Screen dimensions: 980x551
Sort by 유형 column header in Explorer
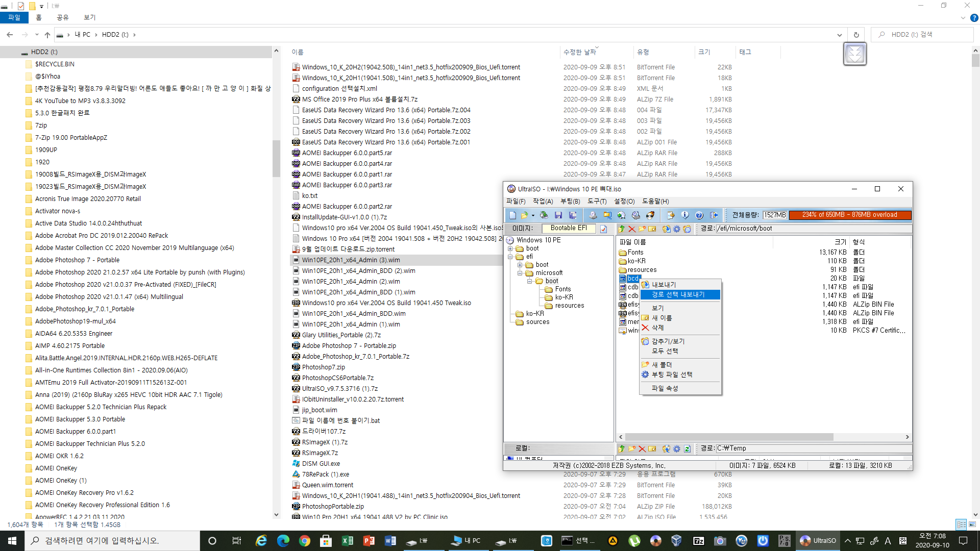643,52
